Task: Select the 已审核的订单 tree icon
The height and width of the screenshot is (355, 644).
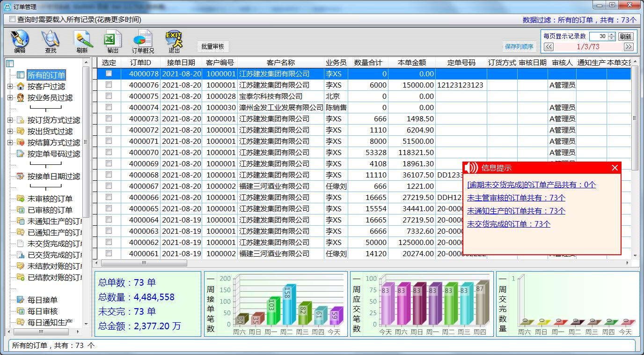Action: click(20, 210)
